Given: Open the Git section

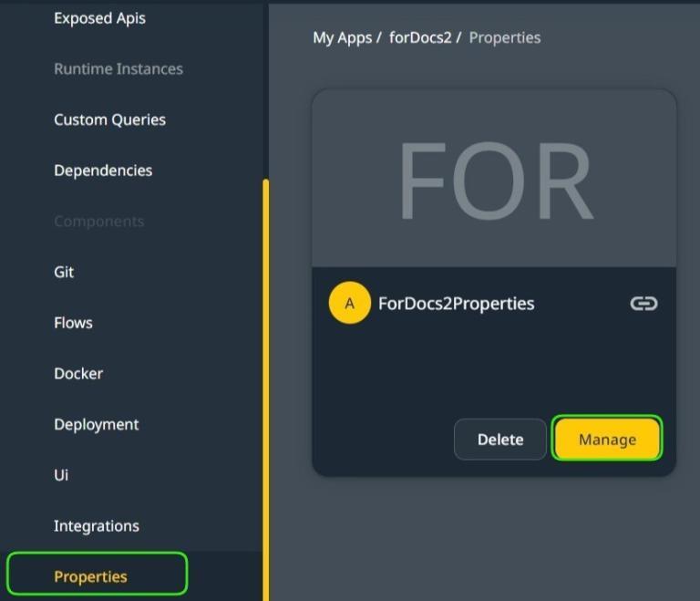Looking at the screenshot, I should [64, 272].
